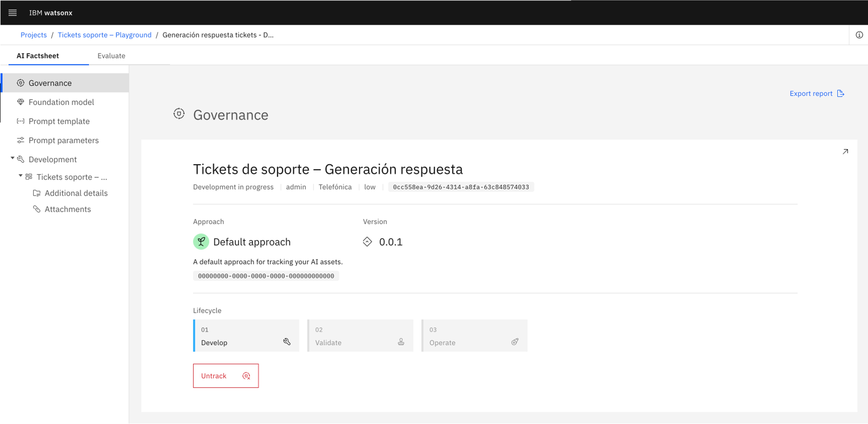Click the Prompt parameters sliders icon
The image size is (868, 424).
(x=21, y=140)
